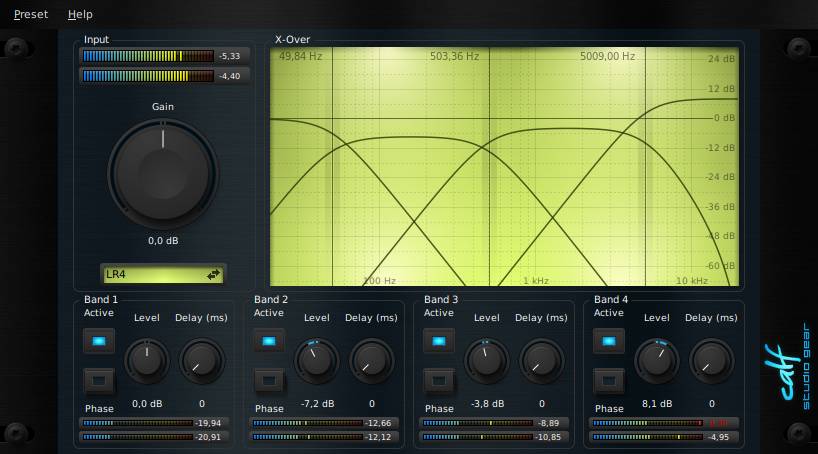This screenshot has height=454, width=818.
Task: Click Band 4 clipping red meter readout
Action: pyautogui.click(x=720, y=423)
